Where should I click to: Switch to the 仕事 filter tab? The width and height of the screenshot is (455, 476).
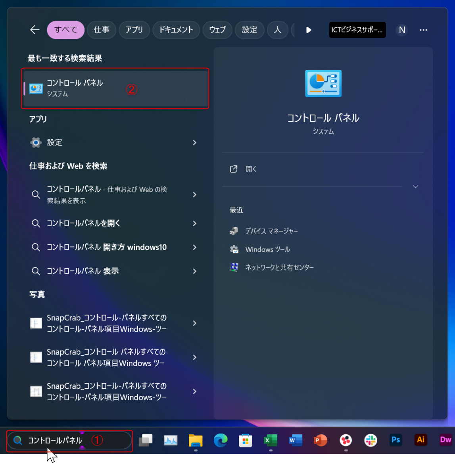[x=102, y=30]
